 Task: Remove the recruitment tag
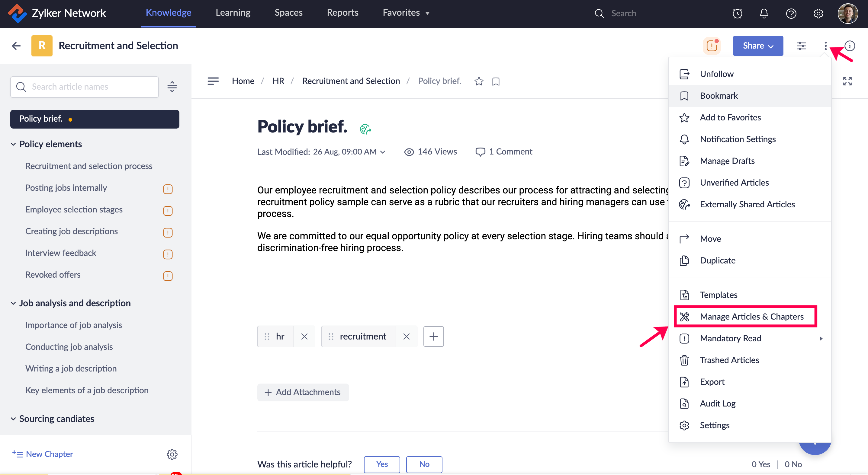(x=407, y=336)
